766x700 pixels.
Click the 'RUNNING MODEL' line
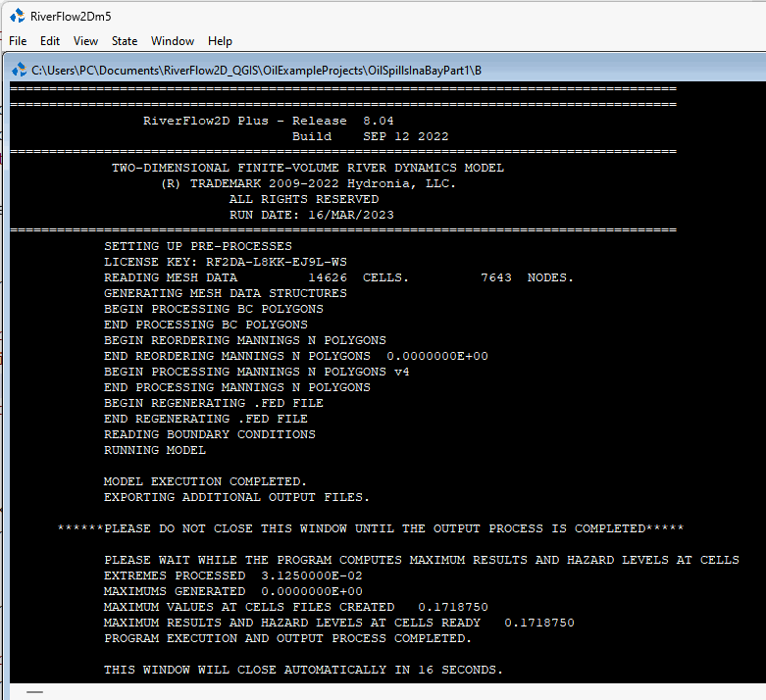click(x=155, y=450)
